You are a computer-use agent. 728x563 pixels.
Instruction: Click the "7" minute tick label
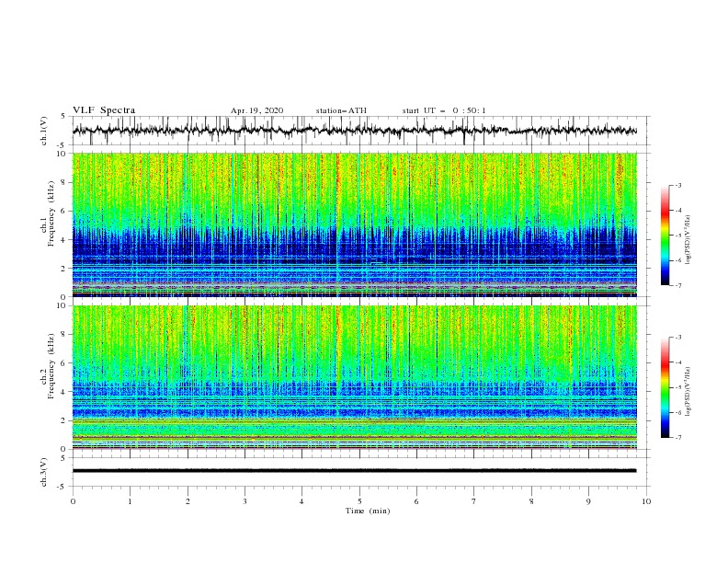point(474,501)
